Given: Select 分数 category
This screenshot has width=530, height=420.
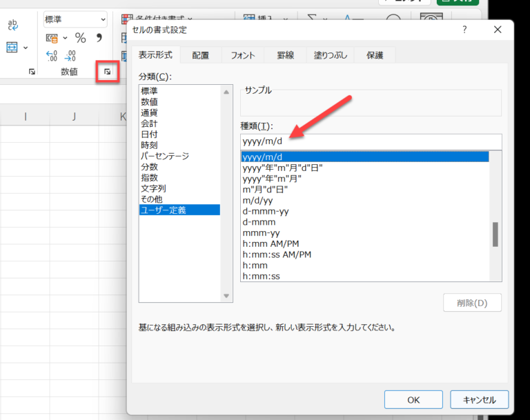Looking at the screenshot, I should coord(179,167).
